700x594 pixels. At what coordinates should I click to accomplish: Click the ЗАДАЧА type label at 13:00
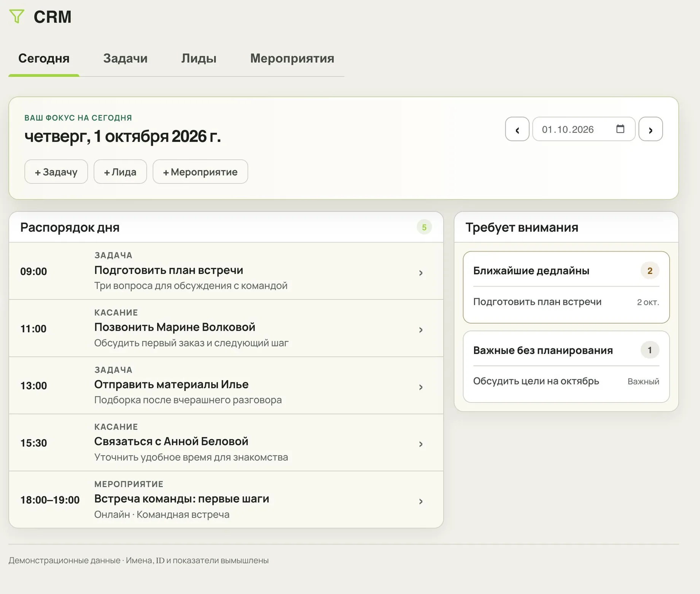coord(113,370)
